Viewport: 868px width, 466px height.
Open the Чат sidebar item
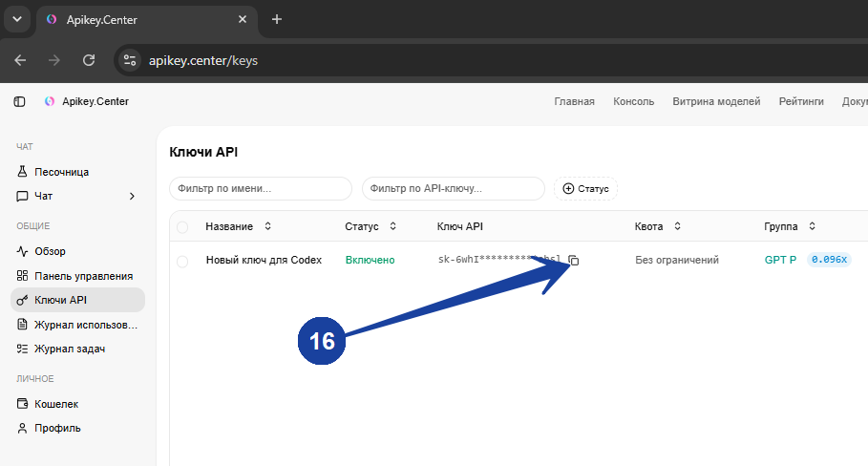77,196
